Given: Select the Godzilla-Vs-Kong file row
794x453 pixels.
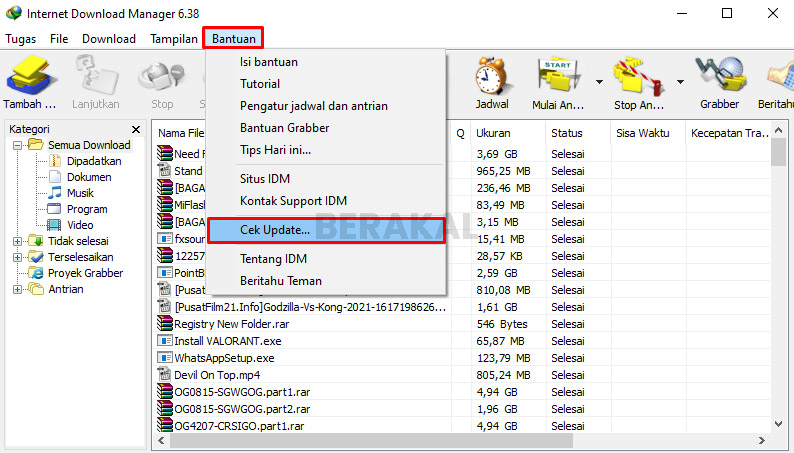Looking at the screenshot, I should point(310,307).
